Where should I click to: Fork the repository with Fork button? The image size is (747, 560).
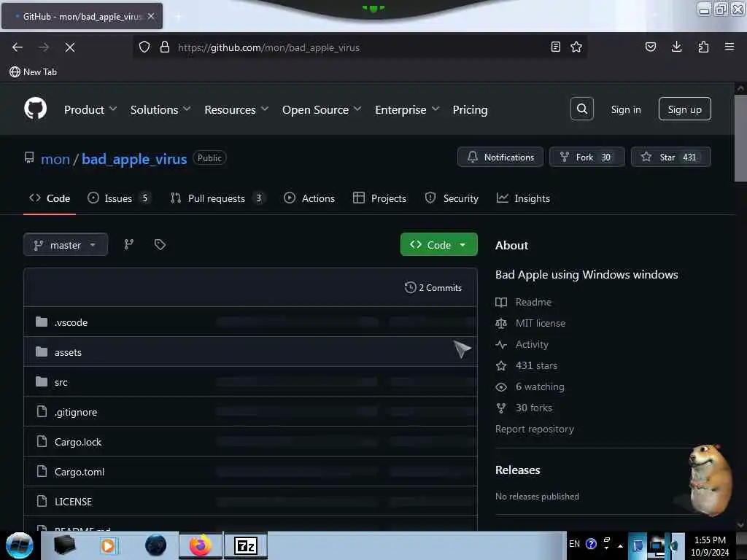(587, 157)
